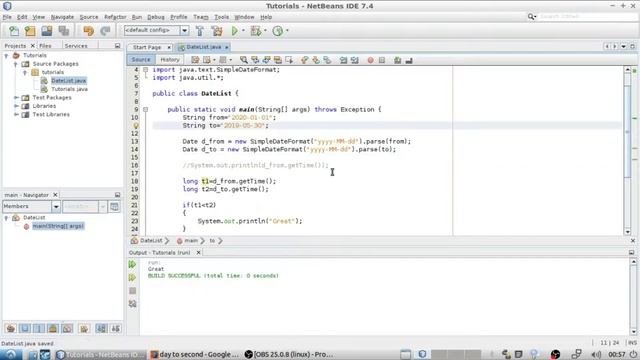Switch to the Files tab
640x360 pixels.
(x=45, y=46)
